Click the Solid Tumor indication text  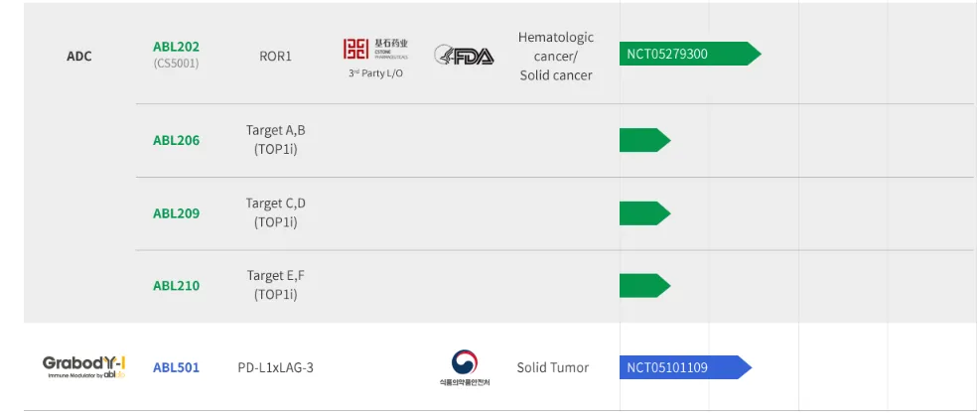coord(552,367)
